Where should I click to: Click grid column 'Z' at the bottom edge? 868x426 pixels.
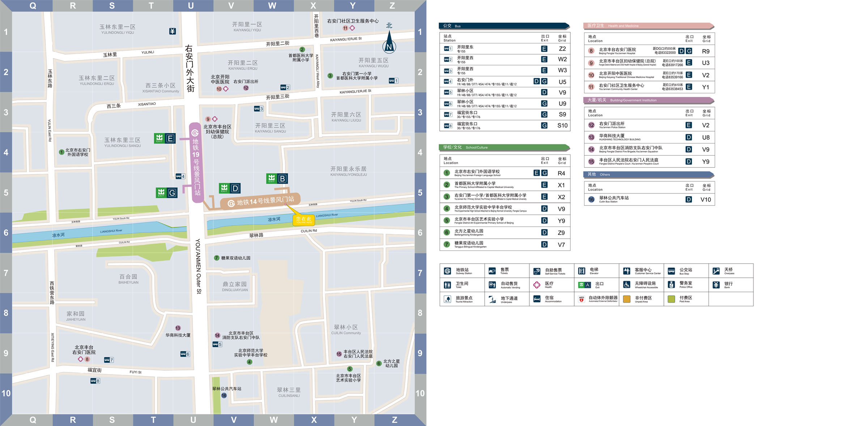394,420
